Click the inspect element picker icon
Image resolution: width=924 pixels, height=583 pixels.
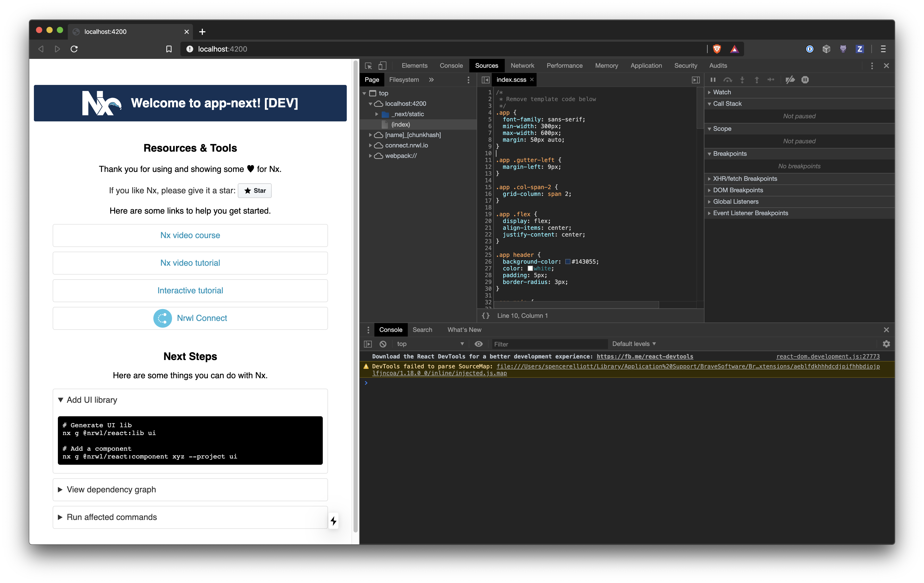[x=368, y=66]
